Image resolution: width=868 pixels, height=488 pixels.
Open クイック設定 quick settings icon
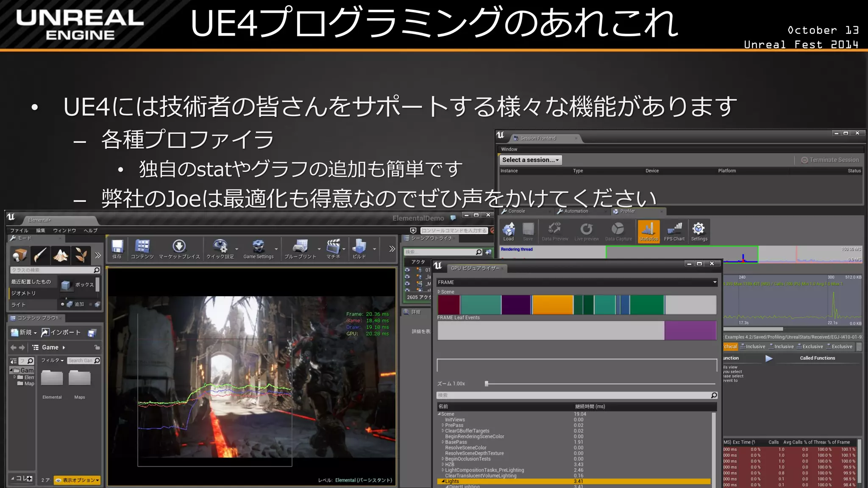pyautogui.click(x=220, y=249)
